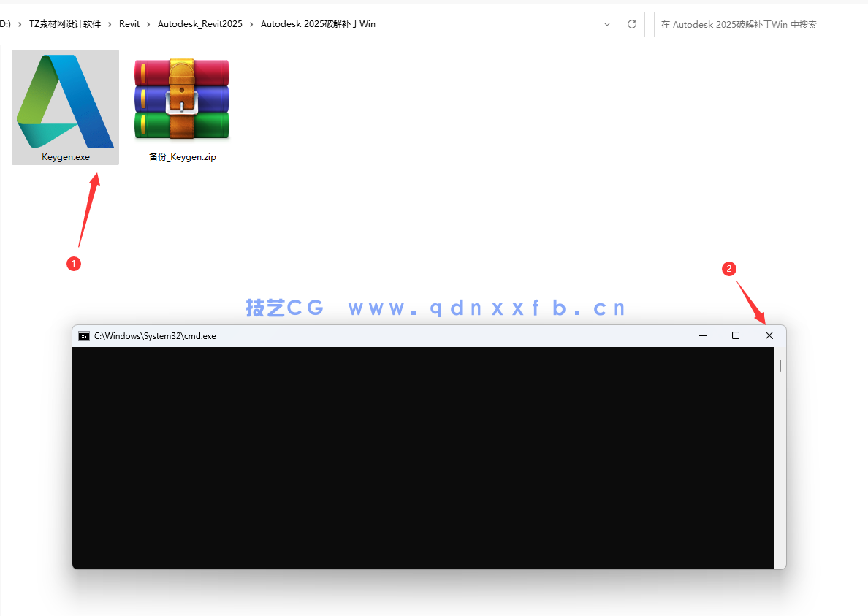Maximize the cmd.exe console window

(736, 335)
